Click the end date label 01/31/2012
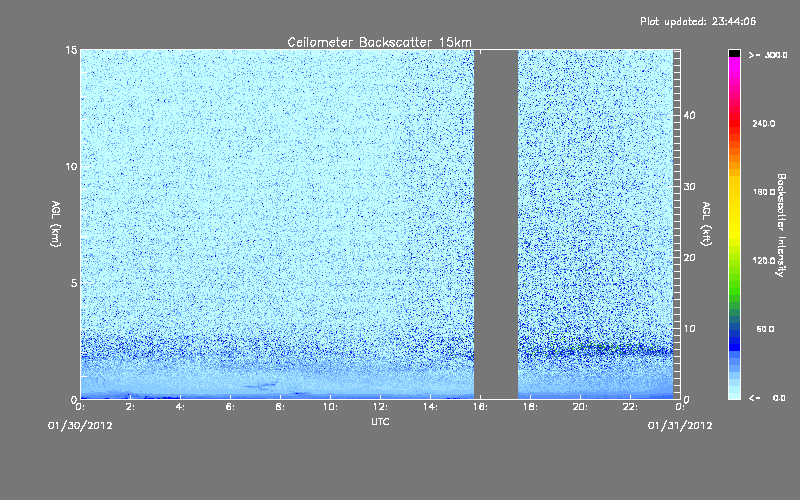Viewport: 800px width, 500px height. pos(680,426)
